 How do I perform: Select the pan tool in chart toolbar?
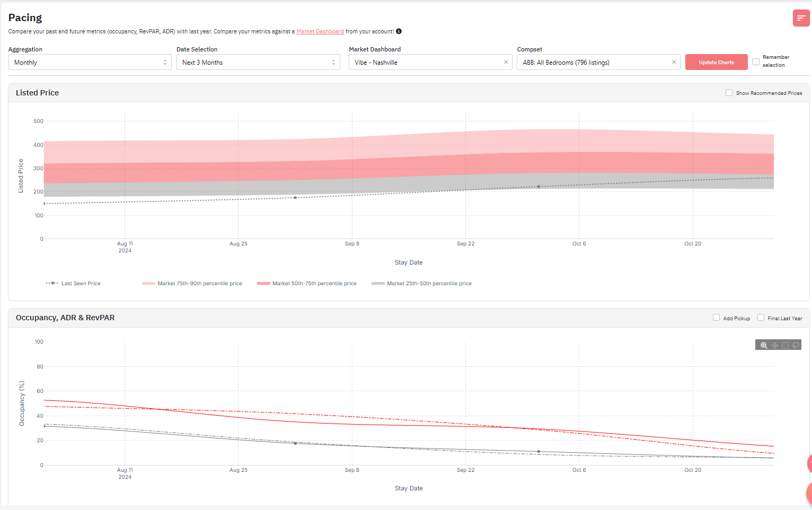[x=774, y=345]
